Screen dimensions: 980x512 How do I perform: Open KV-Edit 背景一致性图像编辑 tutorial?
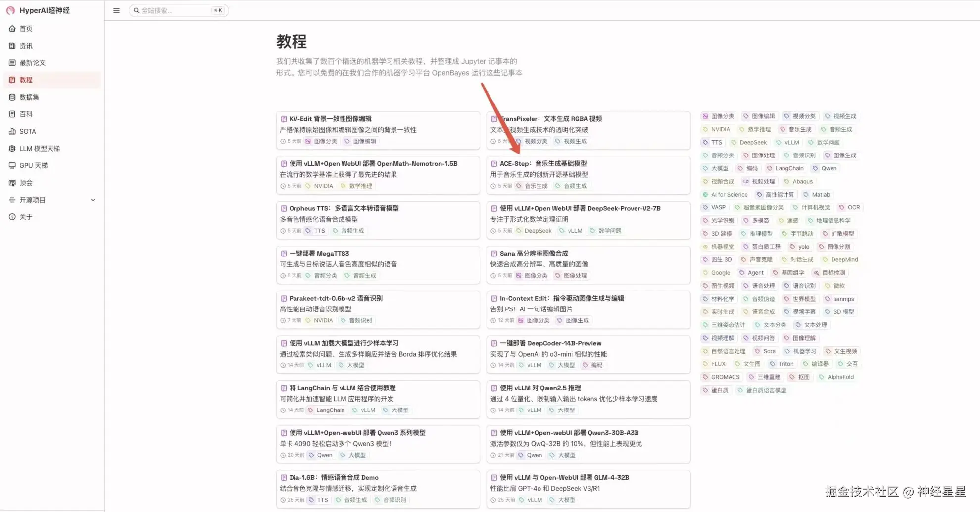pos(378,130)
